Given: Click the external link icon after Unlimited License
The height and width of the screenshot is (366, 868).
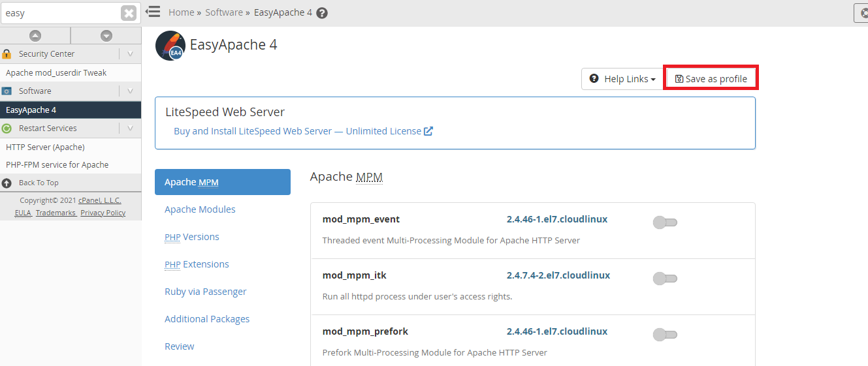Looking at the screenshot, I should click(428, 131).
